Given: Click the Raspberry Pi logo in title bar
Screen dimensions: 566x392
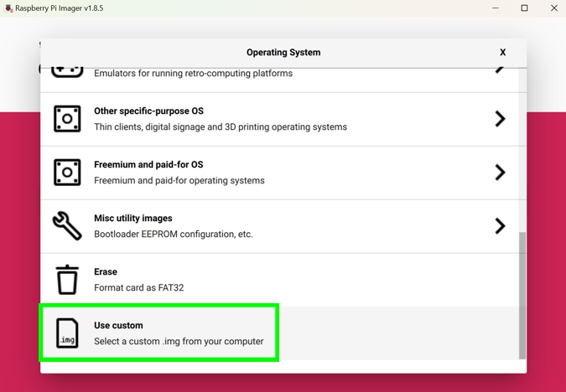Looking at the screenshot, I should point(8,8).
